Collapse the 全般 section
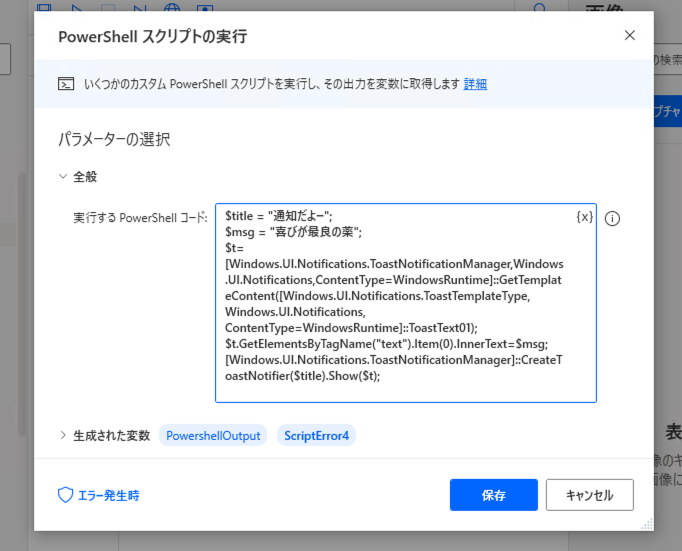 pyautogui.click(x=63, y=177)
